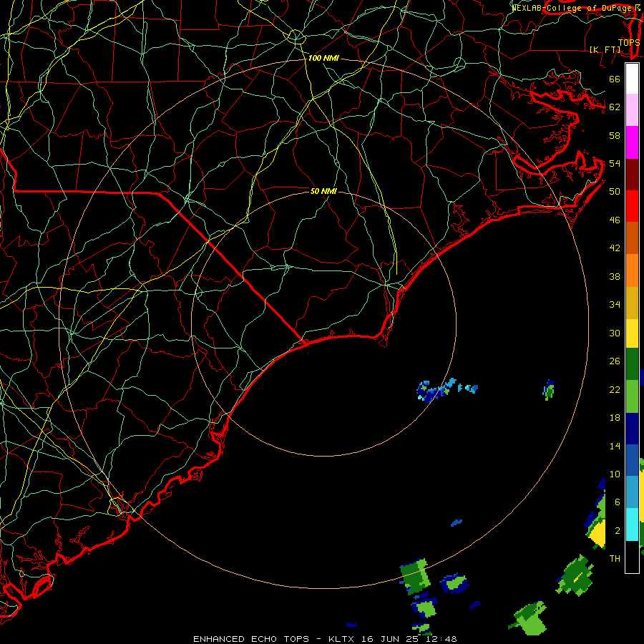Click the gold 34 kft legend band
This screenshot has height=644, width=644.
pyautogui.click(x=632, y=303)
